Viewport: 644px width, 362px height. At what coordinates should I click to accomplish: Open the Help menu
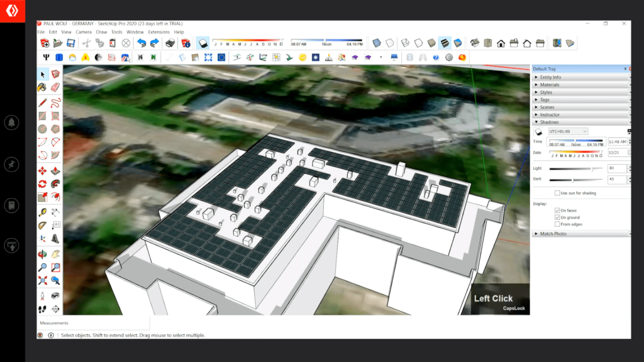tap(179, 32)
